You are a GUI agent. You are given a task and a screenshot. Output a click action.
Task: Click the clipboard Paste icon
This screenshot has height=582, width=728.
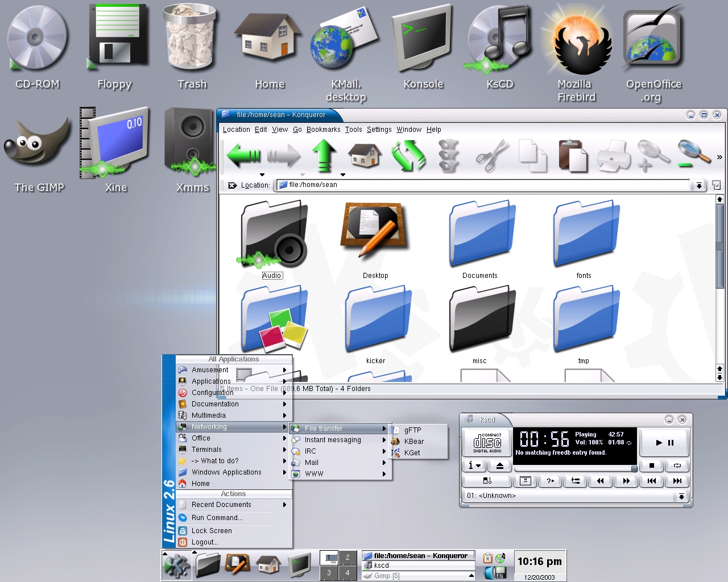(x=573, y=155)
